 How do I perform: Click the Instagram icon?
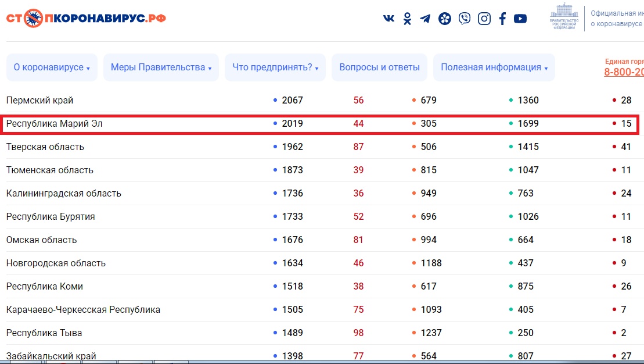484,19
